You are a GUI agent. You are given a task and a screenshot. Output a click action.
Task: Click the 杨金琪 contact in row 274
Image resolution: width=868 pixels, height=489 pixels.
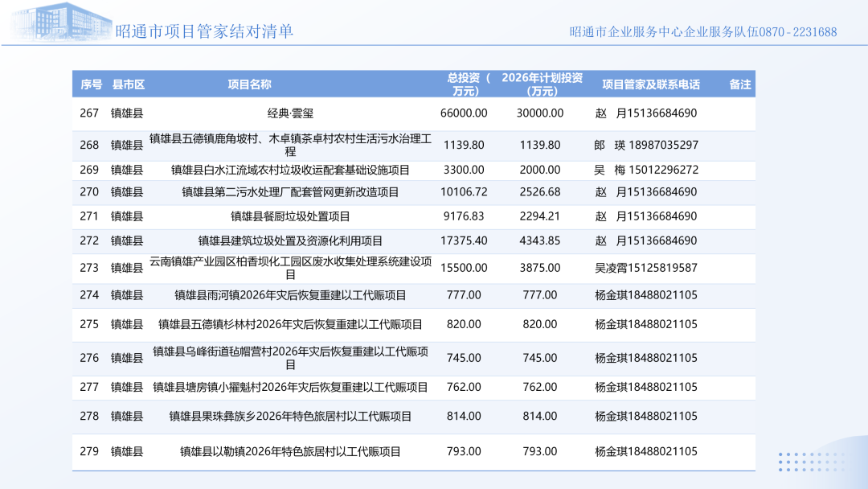[646, 295]
